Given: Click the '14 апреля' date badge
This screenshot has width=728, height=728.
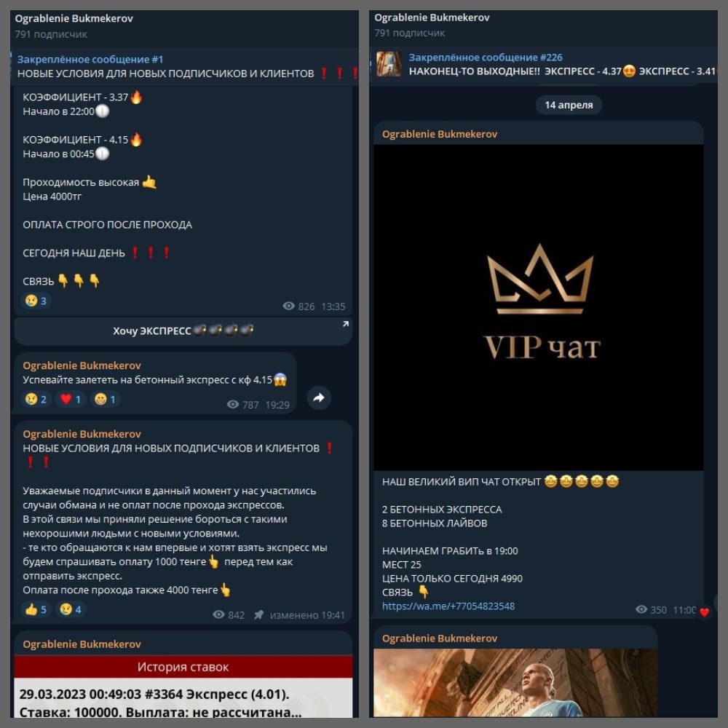Looking at the screenshot, I should 569,105.
